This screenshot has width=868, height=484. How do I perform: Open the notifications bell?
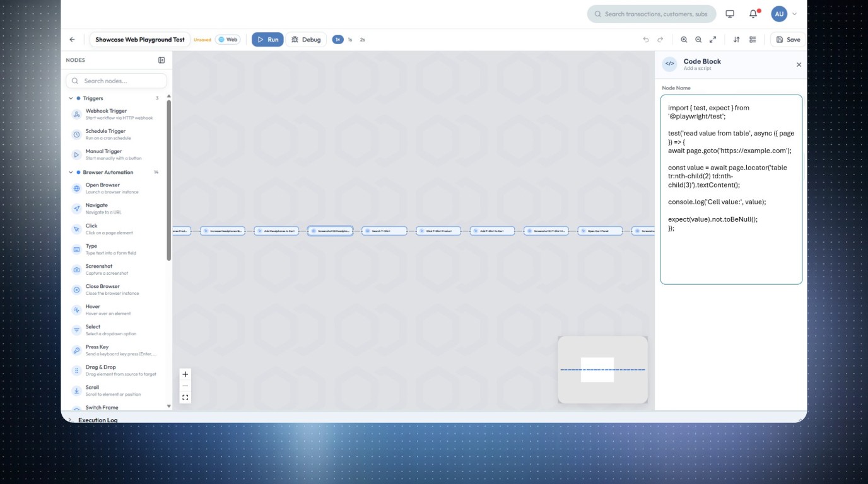click(x=753, y=14)
